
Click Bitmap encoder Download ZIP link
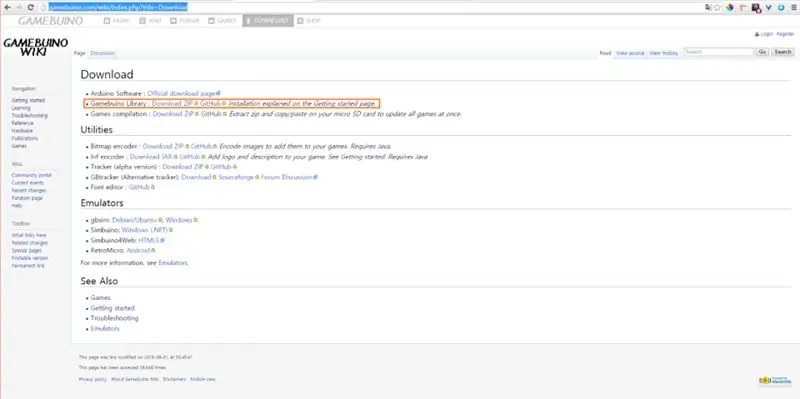click(163, 146)
